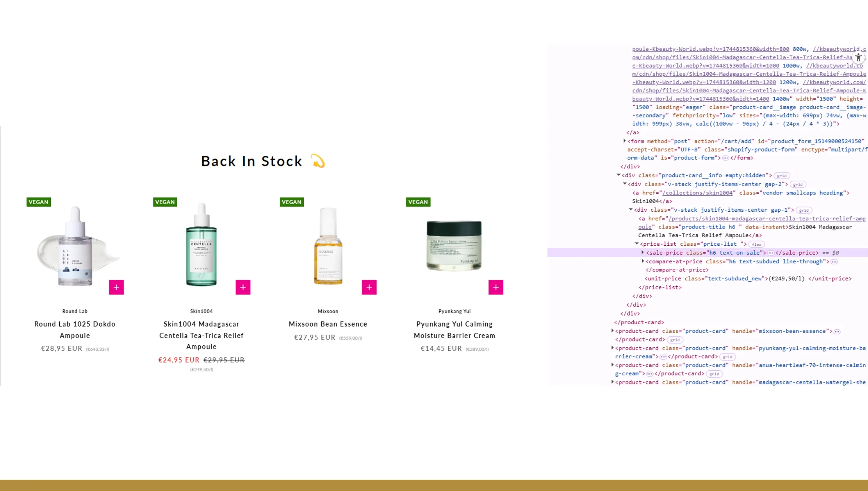Add Round Lab 1025 Dokdo Ampoule to cart
Viewport: 868px width, 491px height.
[x=116, y=287]
